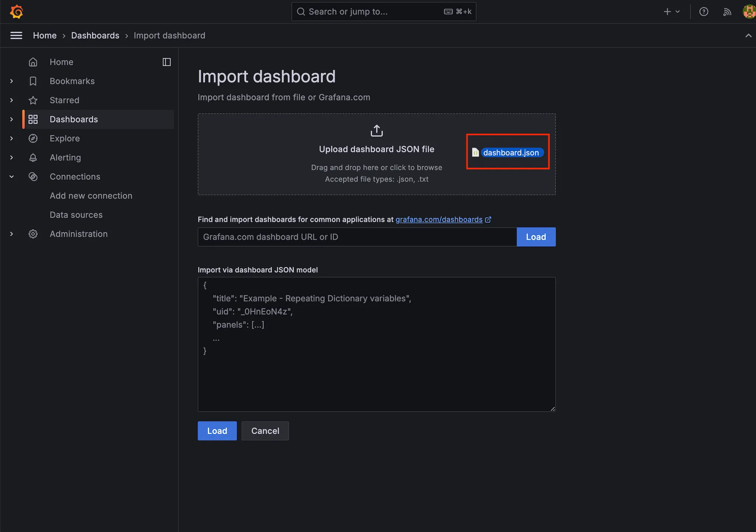Viewport: 756px width, 532px height.
Task: Open the news RSS feed icon
Action: (x=727, y=12)
